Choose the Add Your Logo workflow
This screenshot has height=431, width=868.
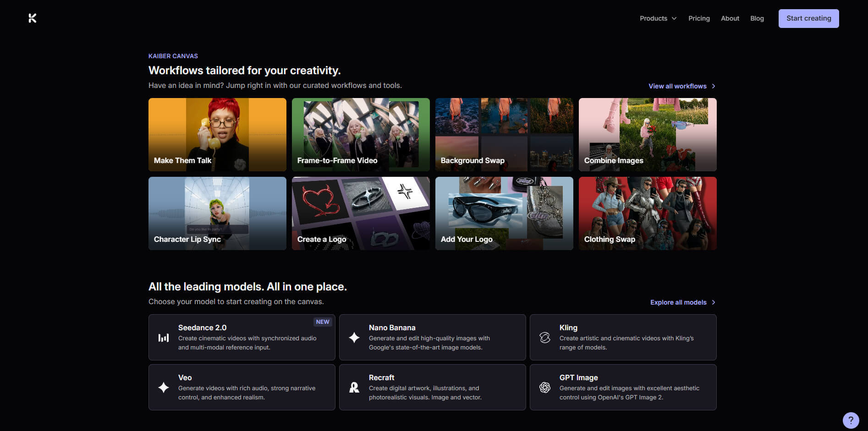tap(504, 213)
